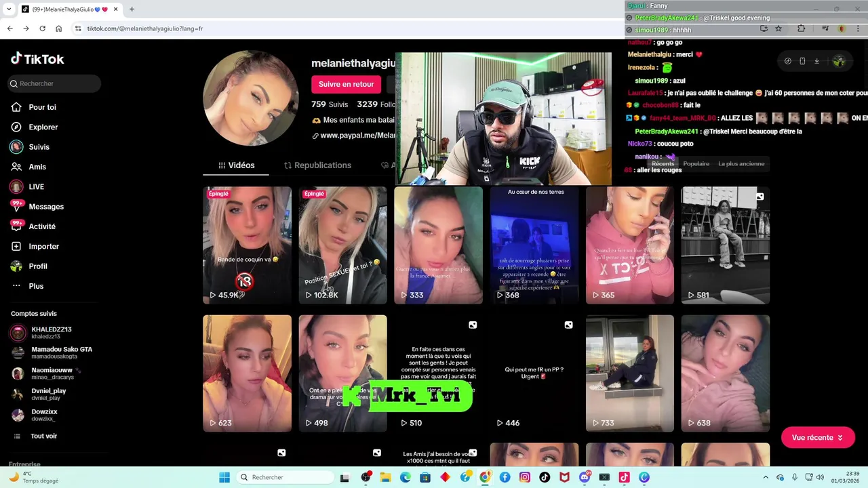Click the browser forward arrow
Screen dimensions: 868x488
[x=26, y=28]
